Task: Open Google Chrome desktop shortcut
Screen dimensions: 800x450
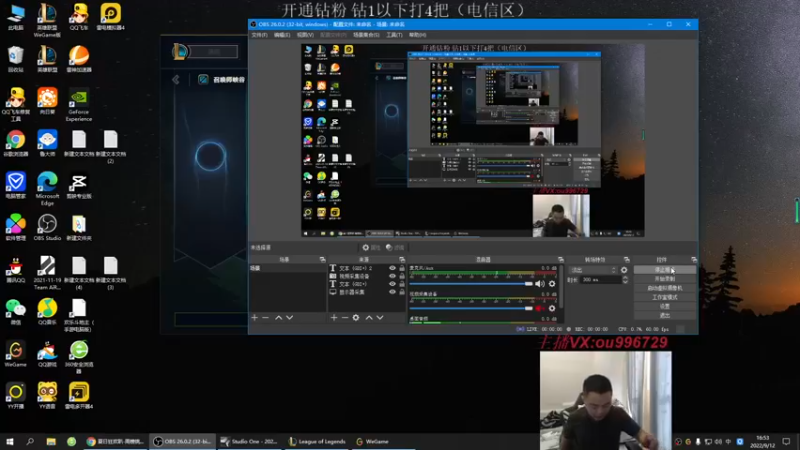Action: coord(15,143)
